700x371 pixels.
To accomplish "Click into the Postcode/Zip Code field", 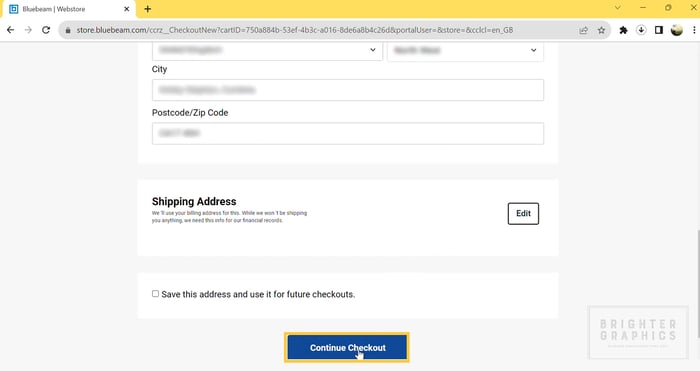I will (x=348, y=133).
